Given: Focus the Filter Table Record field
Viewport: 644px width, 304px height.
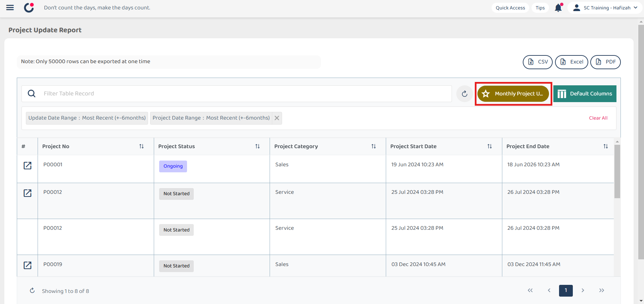Looking at the screenshot, I should (x=237, y=94).
